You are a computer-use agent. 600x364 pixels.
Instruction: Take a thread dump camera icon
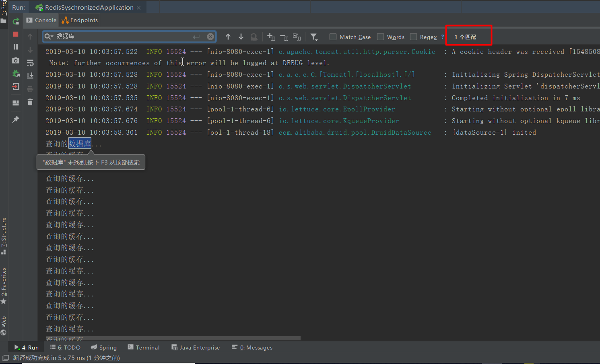coord(16,60)
